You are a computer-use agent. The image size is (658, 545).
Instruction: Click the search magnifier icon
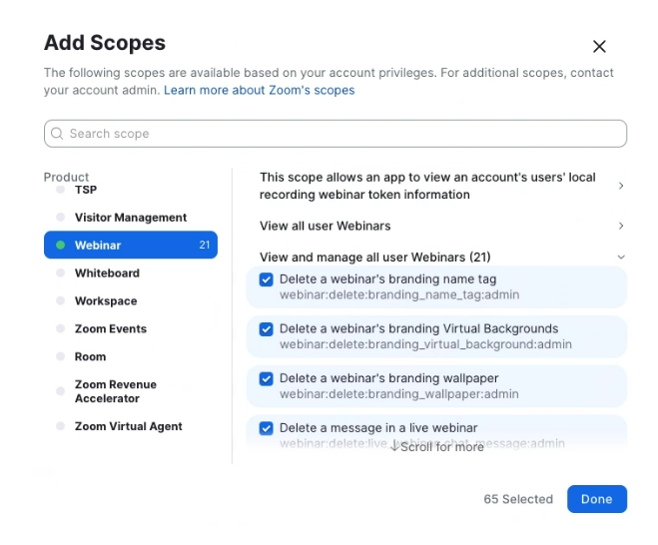(57, 133)
